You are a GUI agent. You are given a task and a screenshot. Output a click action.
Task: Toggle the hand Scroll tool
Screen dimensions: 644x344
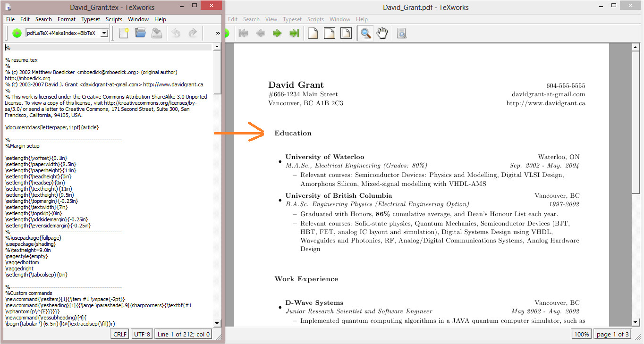tap(382, 33)
